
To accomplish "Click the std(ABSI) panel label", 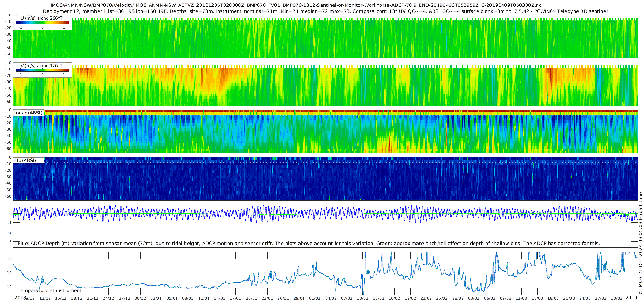I will coord(25,160).
